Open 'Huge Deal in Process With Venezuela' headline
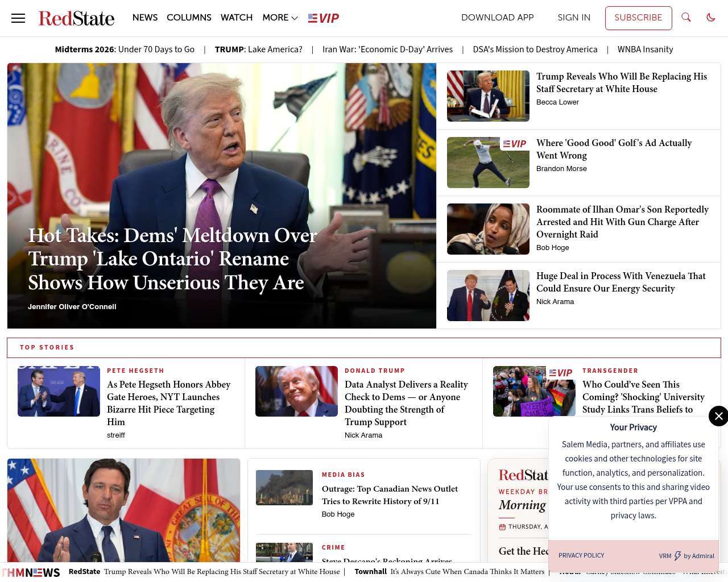 click(621, 282)
